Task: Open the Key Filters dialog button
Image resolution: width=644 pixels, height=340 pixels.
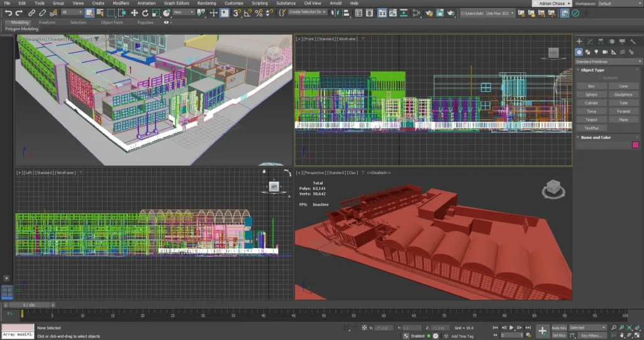Action: pos(592,336)
